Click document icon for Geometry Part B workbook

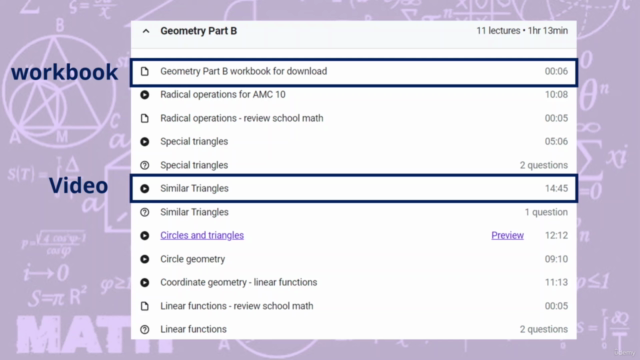[x=144, y=71]
